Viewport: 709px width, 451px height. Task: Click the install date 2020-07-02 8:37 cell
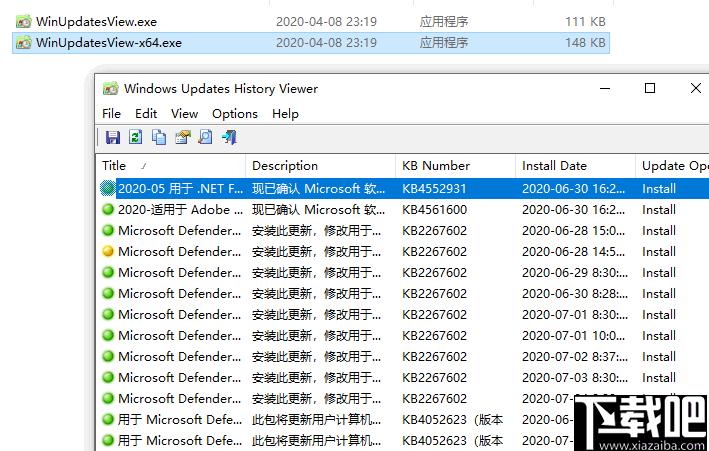[575, 356]
